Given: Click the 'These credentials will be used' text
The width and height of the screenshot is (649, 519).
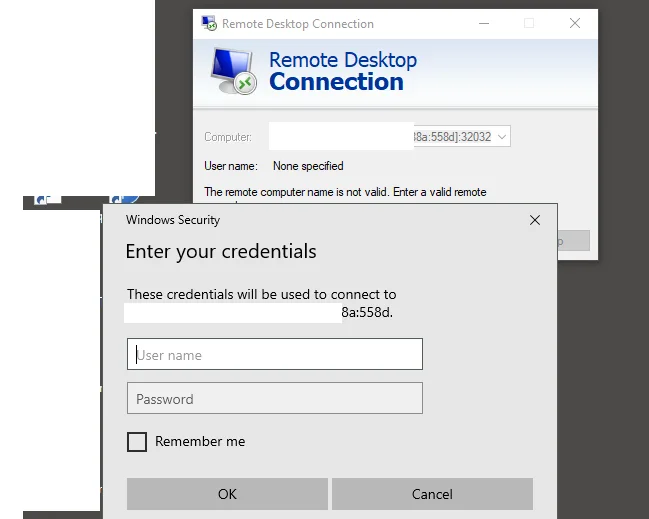Looking at the screenshot, I should 262,294.
